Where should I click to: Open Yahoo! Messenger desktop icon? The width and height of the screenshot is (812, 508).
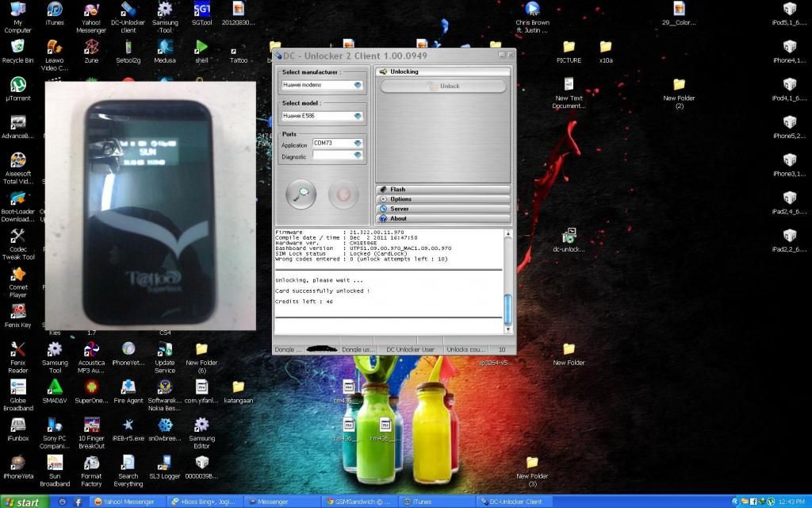(91, 17)
